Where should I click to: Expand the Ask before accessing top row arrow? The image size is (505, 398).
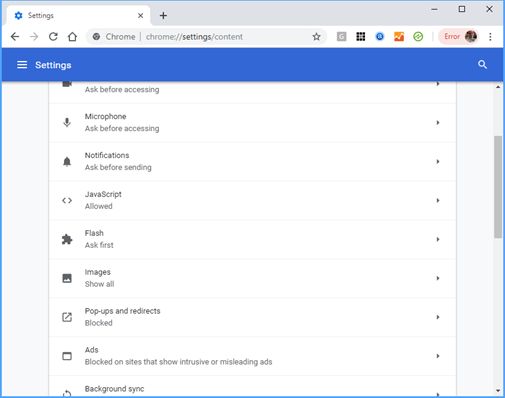click(x=438, y=84)
